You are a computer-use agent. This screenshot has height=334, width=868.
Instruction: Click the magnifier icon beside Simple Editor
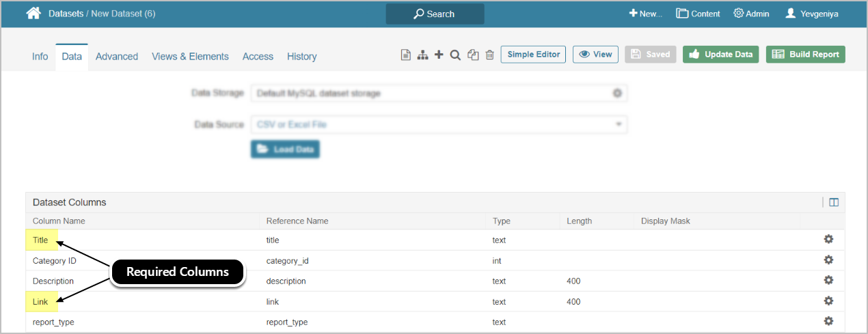point(455,55)
